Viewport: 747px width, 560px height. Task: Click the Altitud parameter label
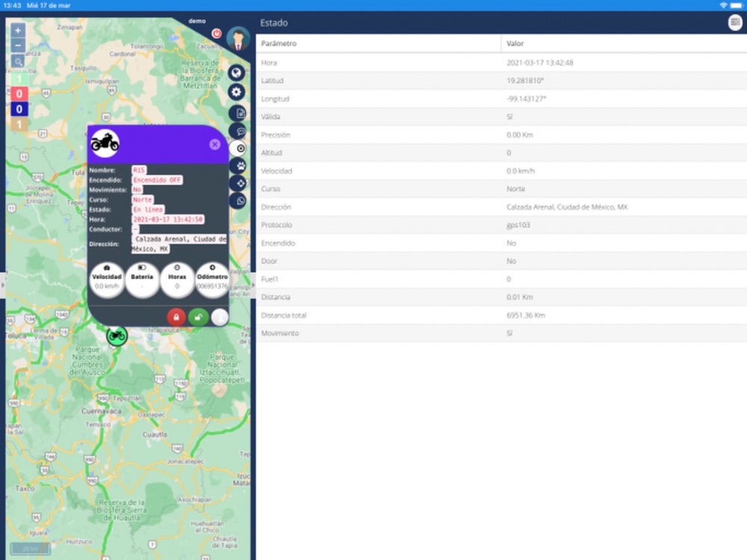[272, 153]
